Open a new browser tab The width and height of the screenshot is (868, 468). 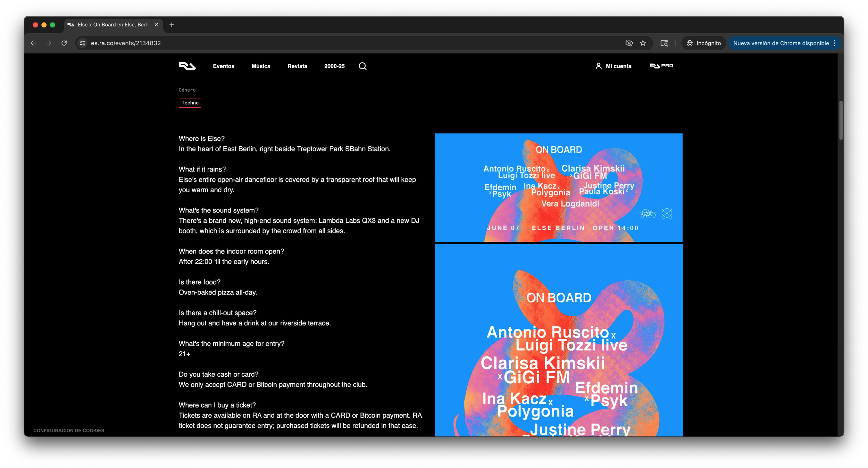172,25
